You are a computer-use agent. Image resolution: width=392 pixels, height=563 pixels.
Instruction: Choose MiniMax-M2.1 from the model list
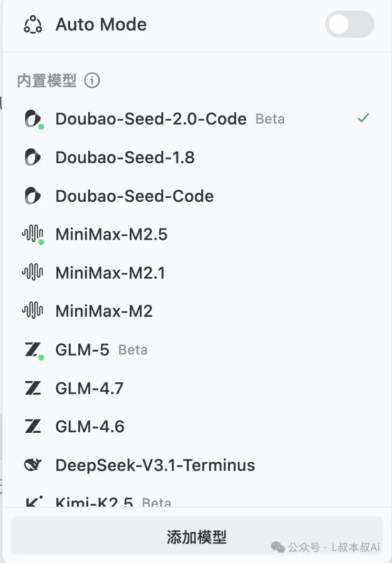(110, 273)
